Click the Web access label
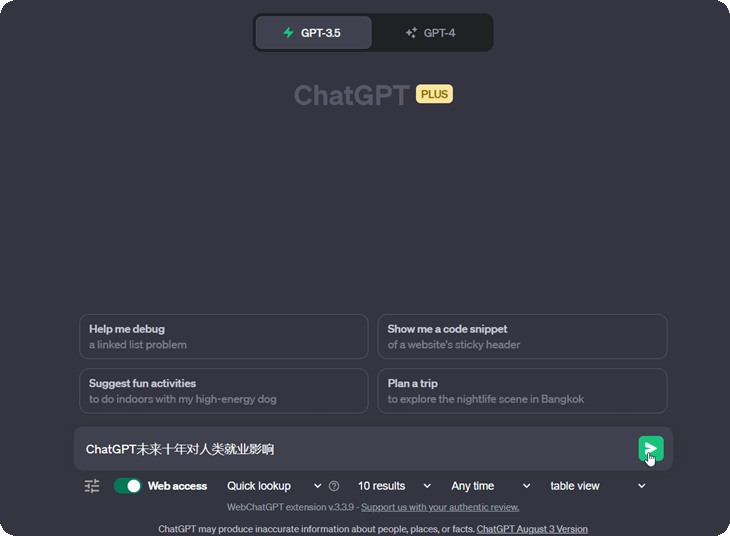 click(x=177, y=486)
